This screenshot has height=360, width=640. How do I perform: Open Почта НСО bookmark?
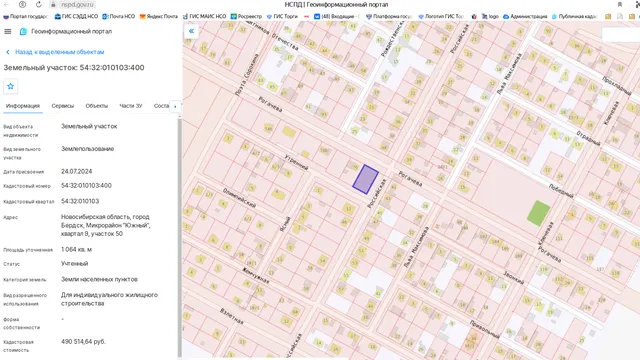point(118,16)
